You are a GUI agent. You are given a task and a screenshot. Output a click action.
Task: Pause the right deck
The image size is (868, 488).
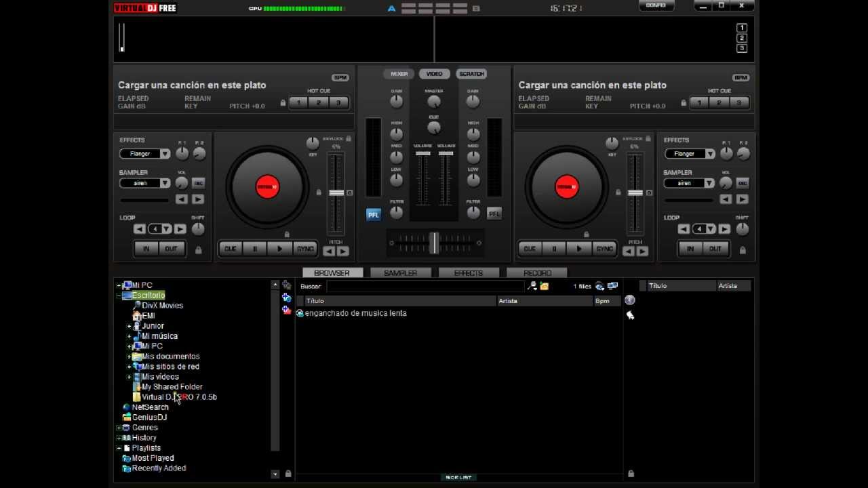tap(554, 249)
